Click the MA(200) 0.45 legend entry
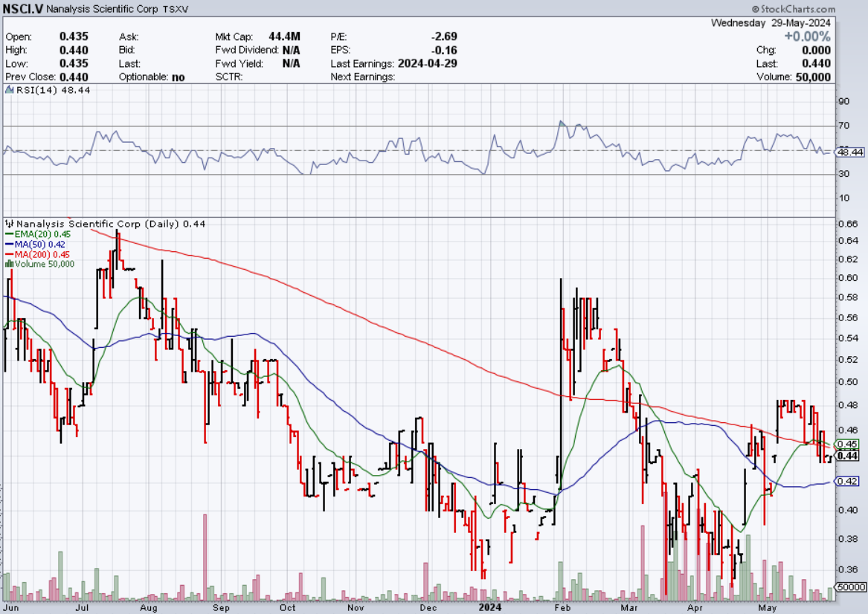Screen dimensions: 868x614 coord(42,254)
